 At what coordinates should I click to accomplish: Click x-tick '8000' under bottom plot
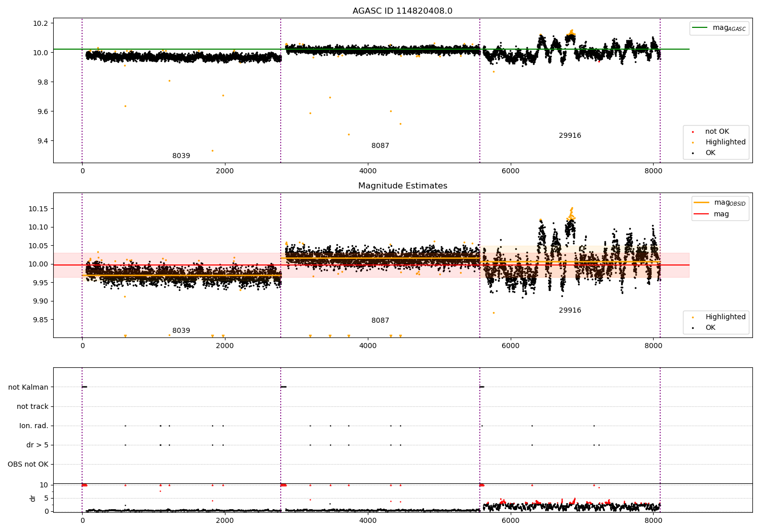(x=653, y=521)
